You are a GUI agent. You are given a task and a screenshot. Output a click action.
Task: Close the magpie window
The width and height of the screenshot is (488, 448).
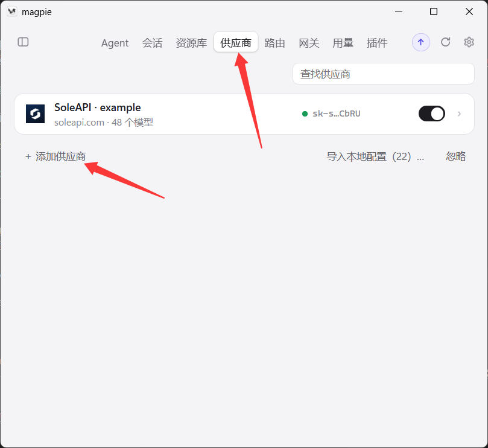click(x=469, y=11)
